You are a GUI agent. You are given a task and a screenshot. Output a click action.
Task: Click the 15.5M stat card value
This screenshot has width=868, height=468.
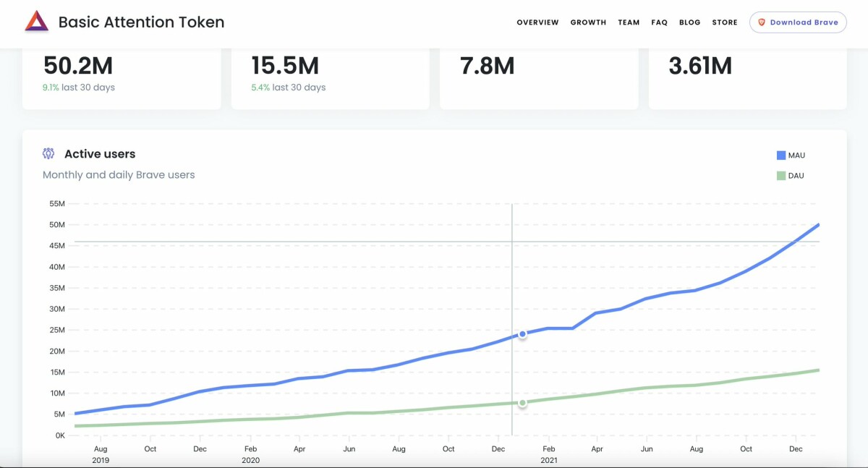pos(285,66)
